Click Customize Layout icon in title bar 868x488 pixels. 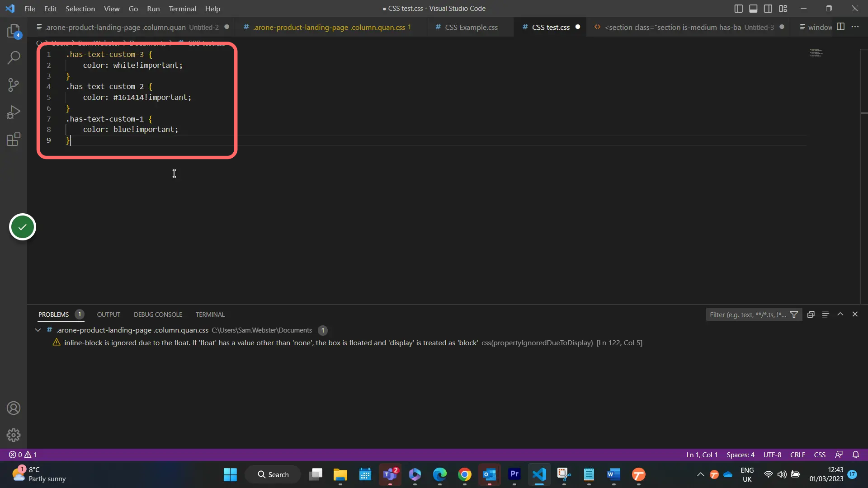783,9
